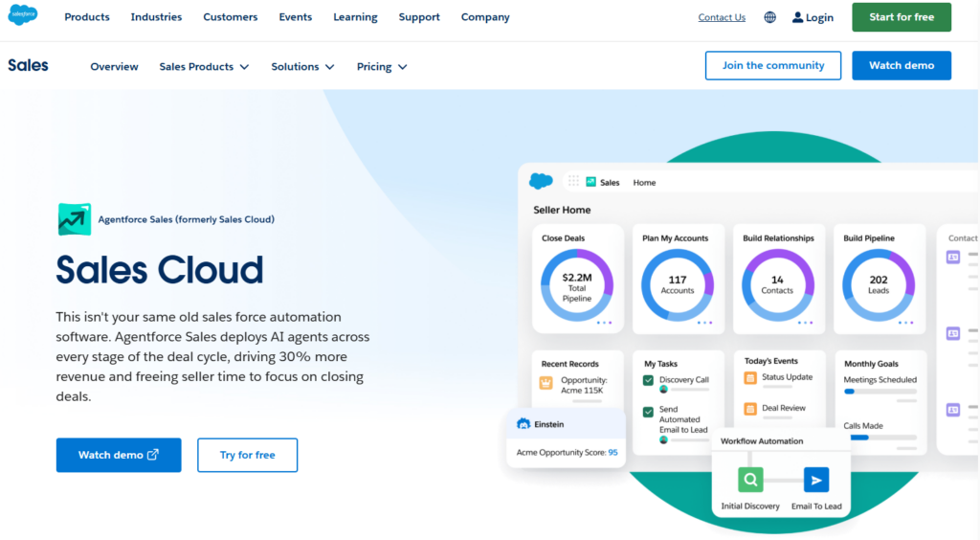Viewport: 980px width, 540px height.
Task: Open the Company menu
Action: pos(485,17)
